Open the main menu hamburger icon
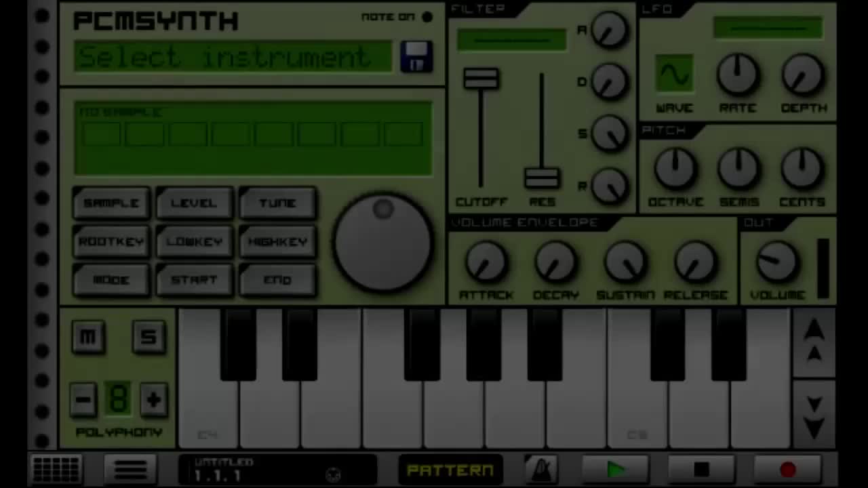The height and width of the screenshot is (488, 868). 130,469
